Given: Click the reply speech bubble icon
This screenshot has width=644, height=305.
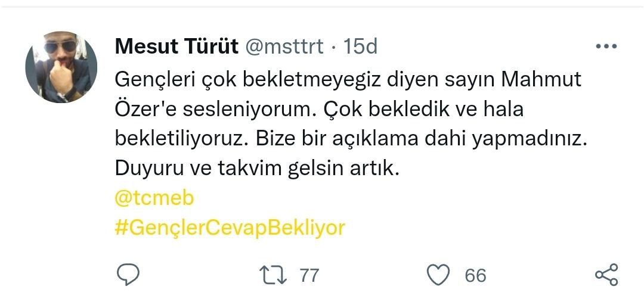Looking at the screenshot, I should tap(127, 275).
